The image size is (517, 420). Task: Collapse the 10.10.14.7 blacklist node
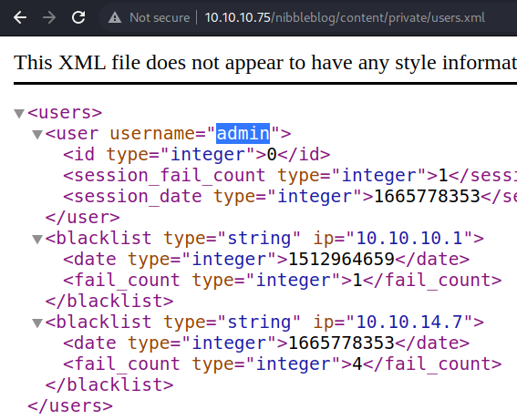37,323
